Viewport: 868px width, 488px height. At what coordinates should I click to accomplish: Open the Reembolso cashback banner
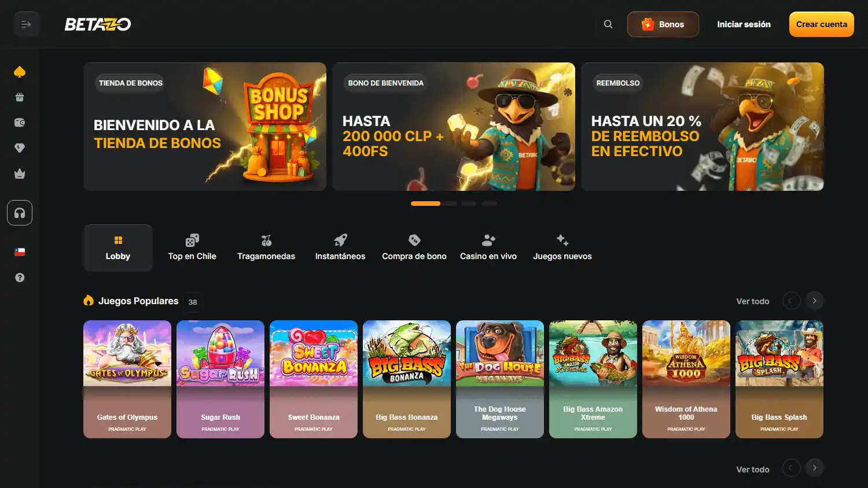703,127
